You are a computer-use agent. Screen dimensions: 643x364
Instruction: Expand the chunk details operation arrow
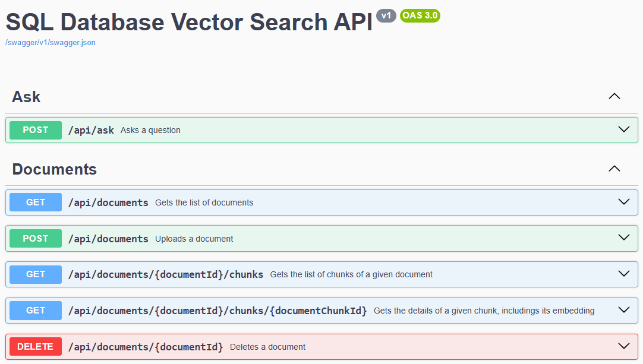click(x=623, y=310)
